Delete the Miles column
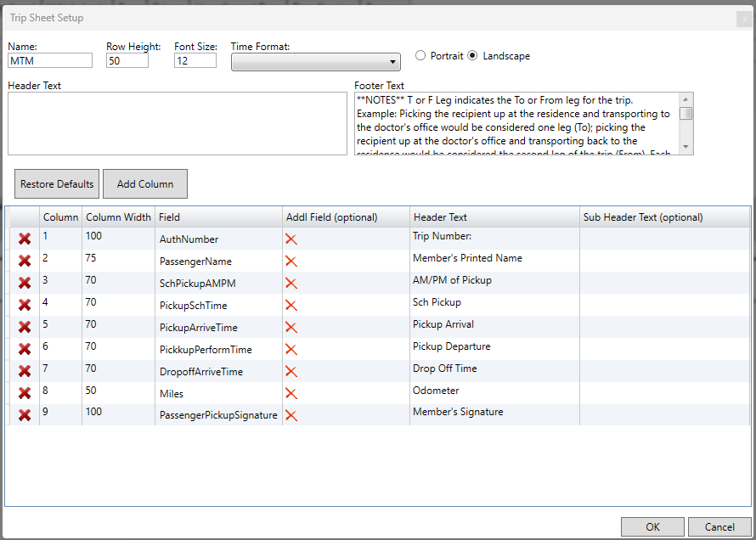 [x=25, y=391]
